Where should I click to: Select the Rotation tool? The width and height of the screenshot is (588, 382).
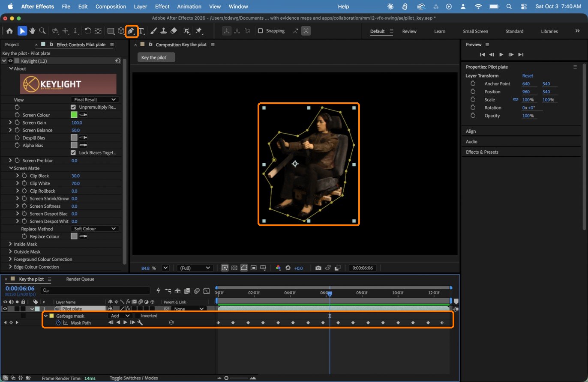point(88,31)
